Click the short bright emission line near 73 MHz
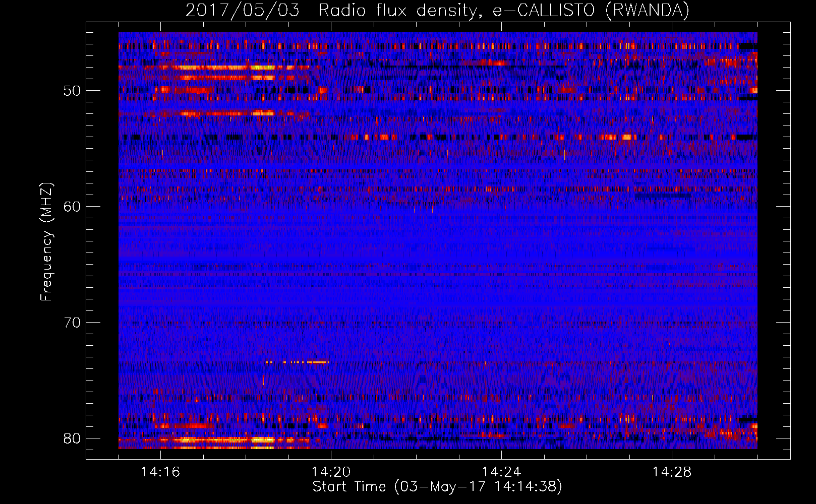 click(x=297, y=362)
